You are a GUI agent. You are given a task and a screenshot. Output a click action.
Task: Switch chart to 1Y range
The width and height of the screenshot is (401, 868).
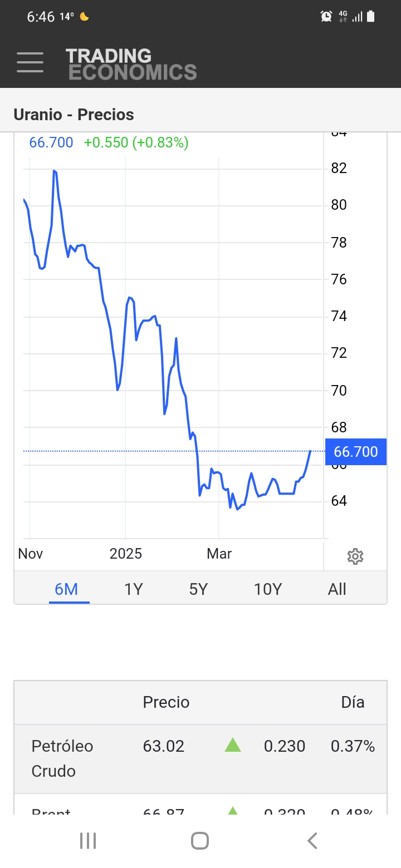pos(134,589)
